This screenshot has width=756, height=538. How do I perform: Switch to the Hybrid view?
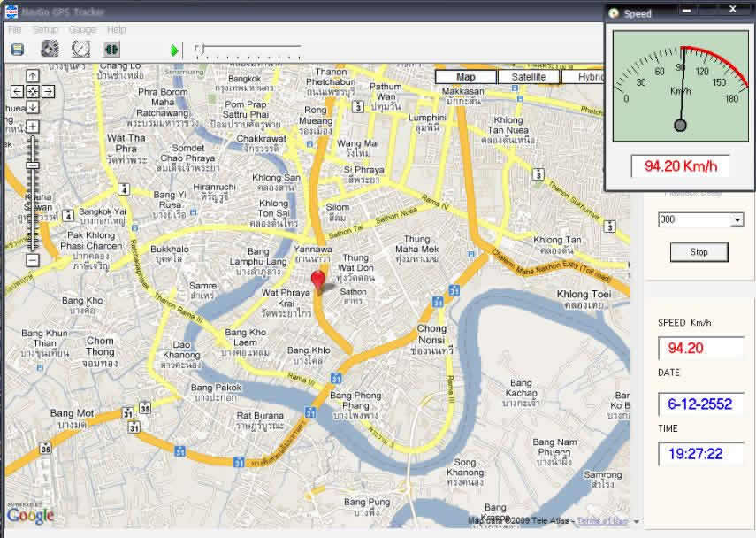pos(583,77)
